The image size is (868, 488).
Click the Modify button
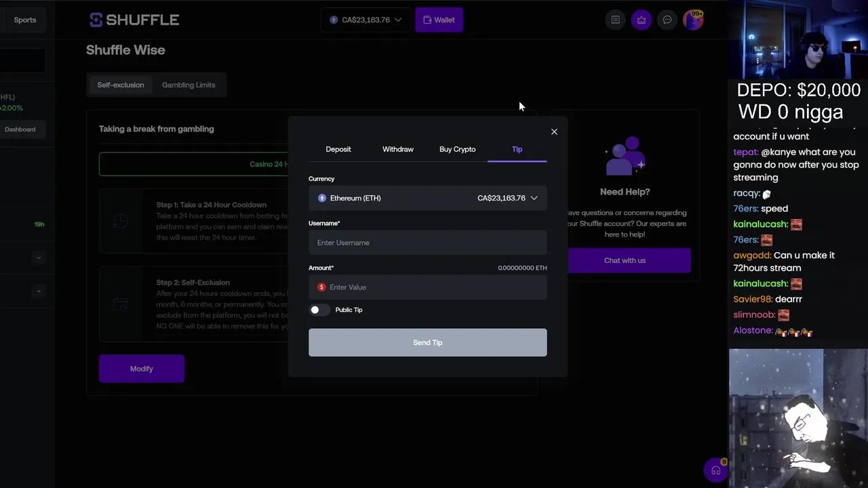click(142, 369)
